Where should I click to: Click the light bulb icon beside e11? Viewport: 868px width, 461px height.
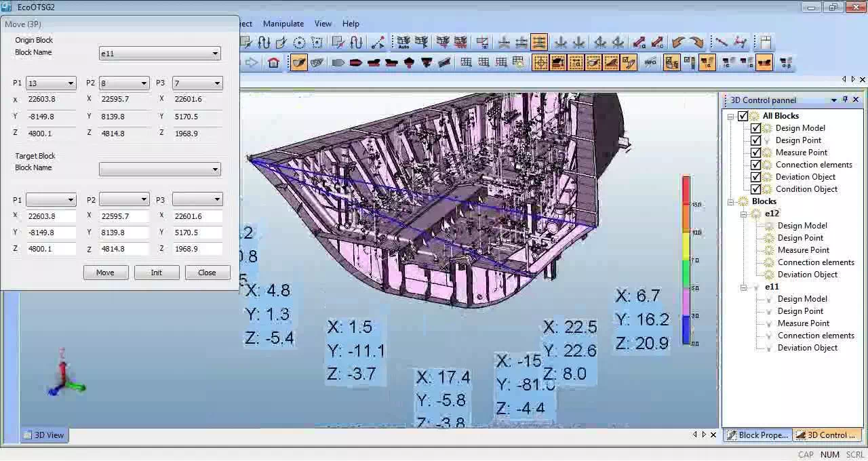tap(757, 287)
